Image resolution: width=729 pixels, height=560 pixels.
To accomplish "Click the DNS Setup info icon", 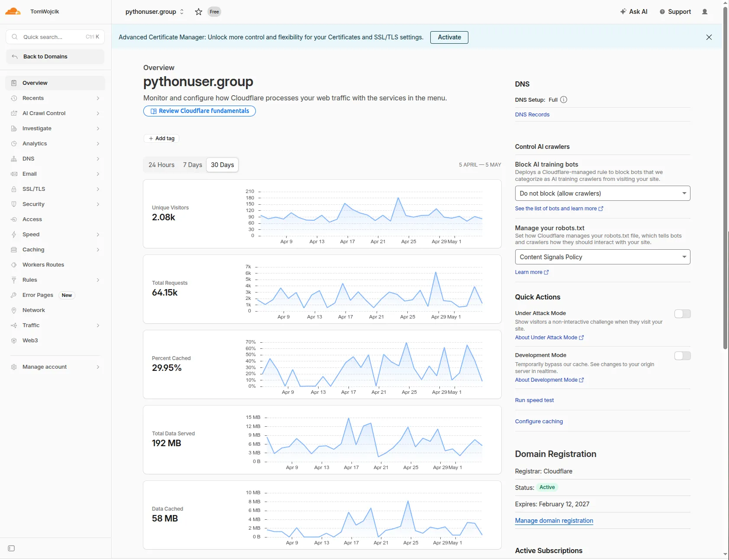I will click(x=564, y=100).
